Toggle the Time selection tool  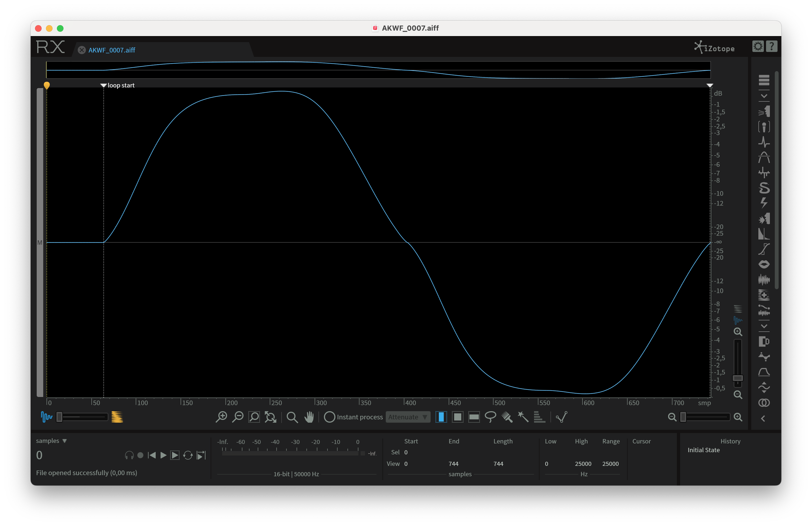(441, 417)
